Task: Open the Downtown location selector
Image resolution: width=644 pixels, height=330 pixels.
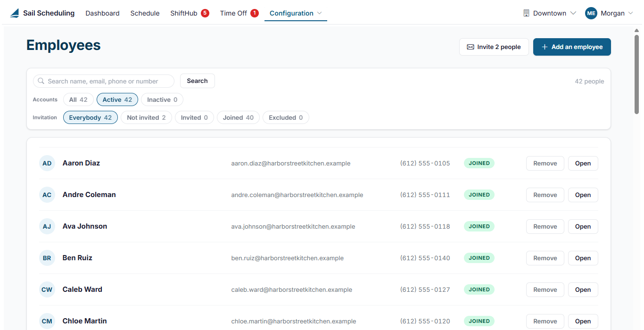Action: click(x=550, y=13)
